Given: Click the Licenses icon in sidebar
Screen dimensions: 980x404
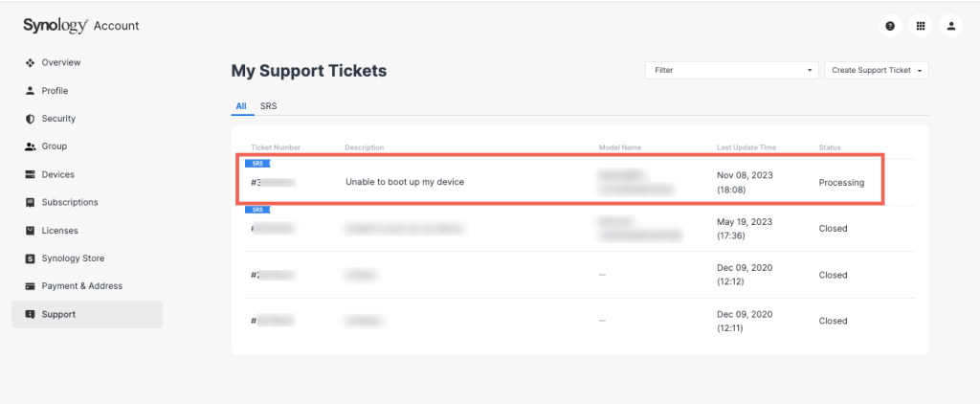Looking at the screenshot, I should point(30,230).
